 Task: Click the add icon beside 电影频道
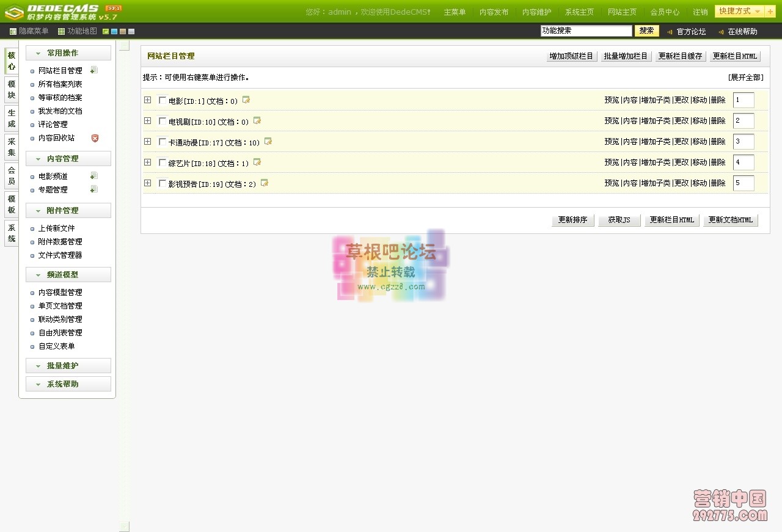click(93, 176)
